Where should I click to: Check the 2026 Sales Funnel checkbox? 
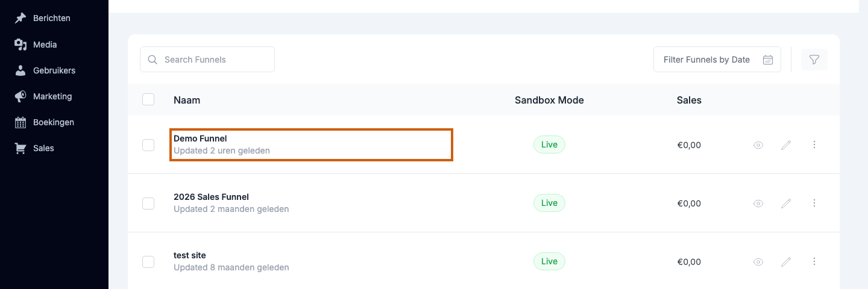(x=148, y=204)
